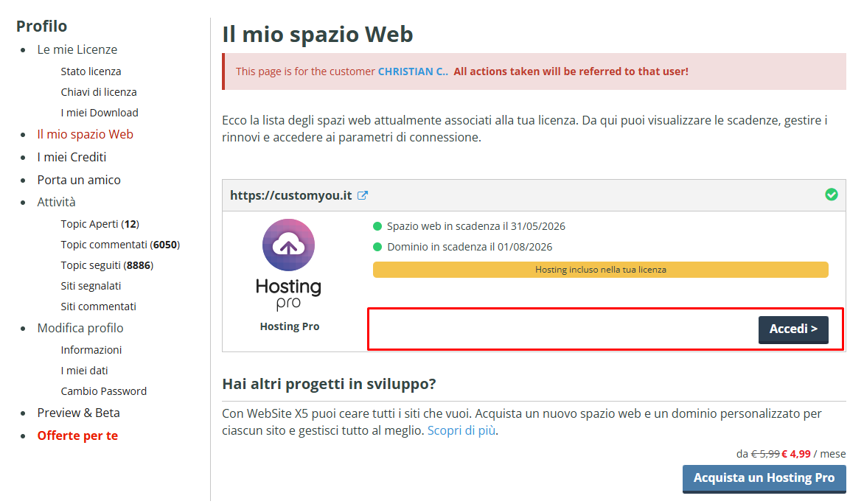Click green dot next to Dominio in scadenza
Image resolution: width=864 pixels, height=504 pixels.
point(377,247)
